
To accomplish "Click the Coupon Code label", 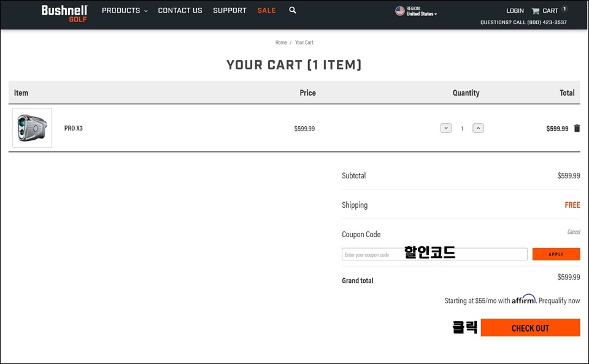I will (x=361, y=234).
